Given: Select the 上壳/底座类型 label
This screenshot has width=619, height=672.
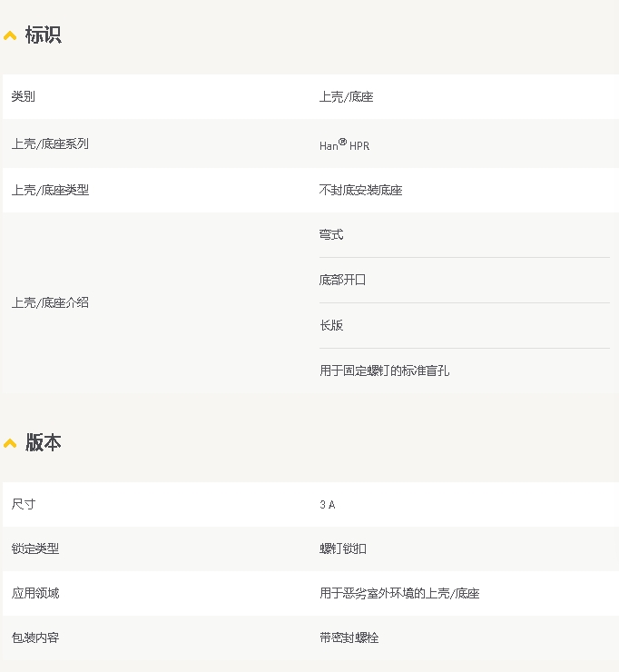Looking at the screenshot, I should pyautogui.click(x=50, y=190).
